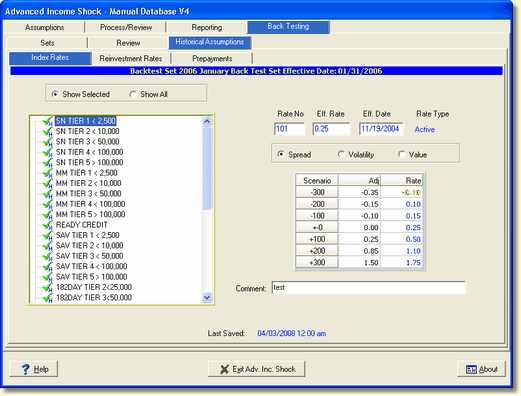The width and height of the screenshot is (521, 396).
Task: Click the checkmark icon beside SAV TIER 4 < 100,000
Action: [48, 266]
